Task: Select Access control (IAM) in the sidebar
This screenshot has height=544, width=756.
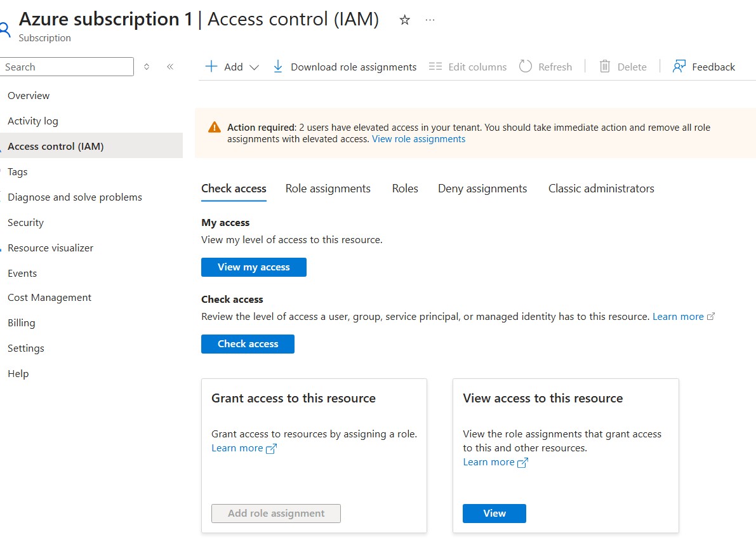Action: [91, 146]
